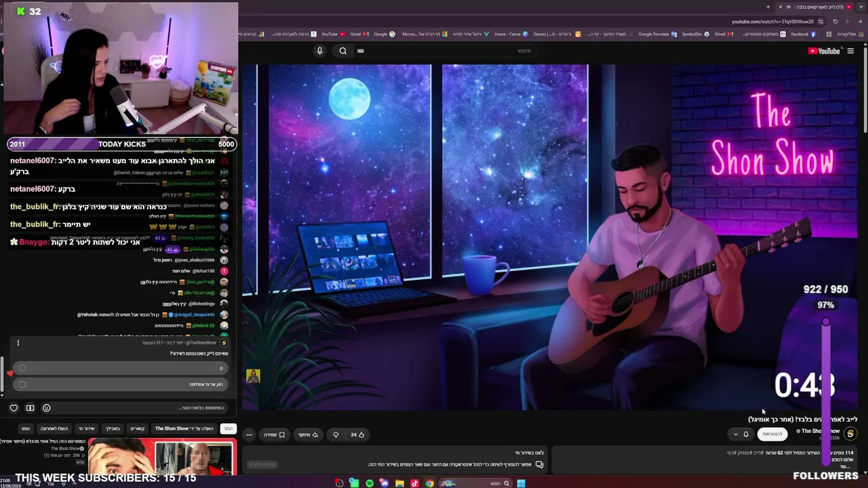Select the second poll option radio button
This screenshot has width=868, height=488.
coord(22,384)
